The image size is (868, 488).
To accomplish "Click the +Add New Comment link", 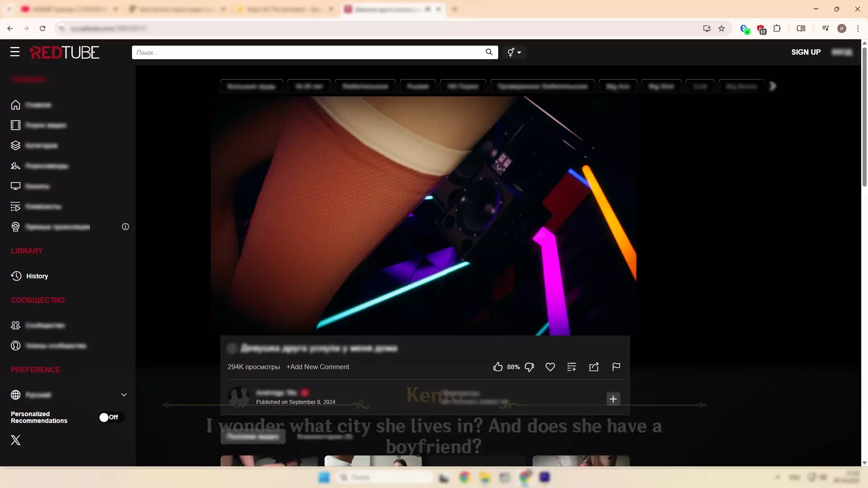I will click(318, 367).
